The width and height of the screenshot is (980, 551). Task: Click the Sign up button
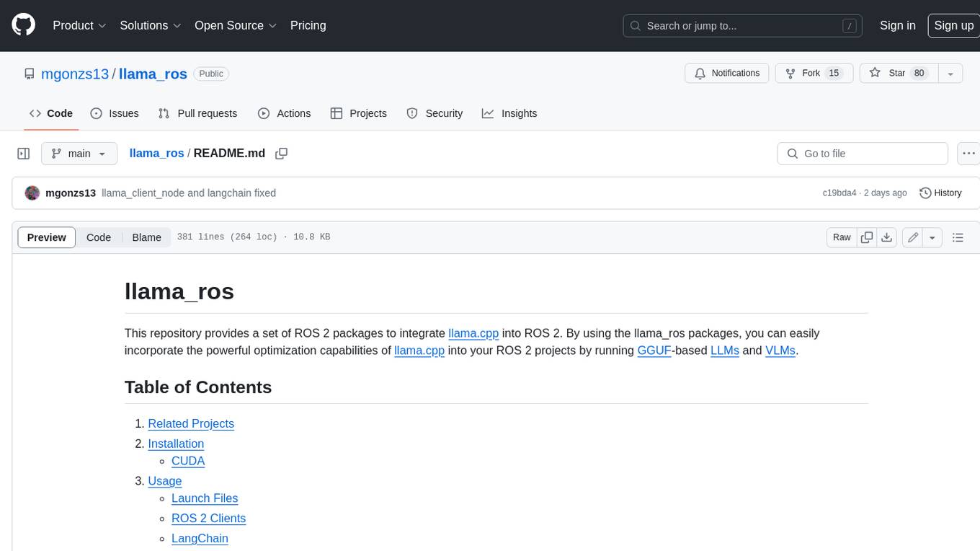pyautogui.click(x=953, y=25)
